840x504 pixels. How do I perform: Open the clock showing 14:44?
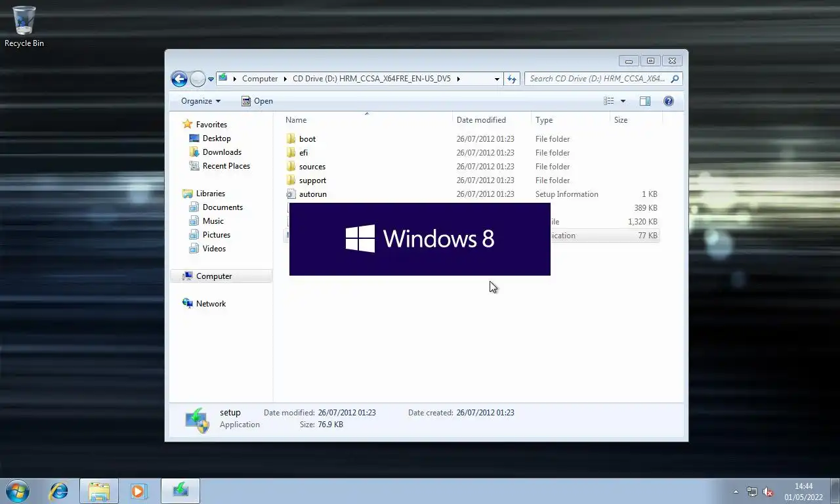click(x=803, y=492)
